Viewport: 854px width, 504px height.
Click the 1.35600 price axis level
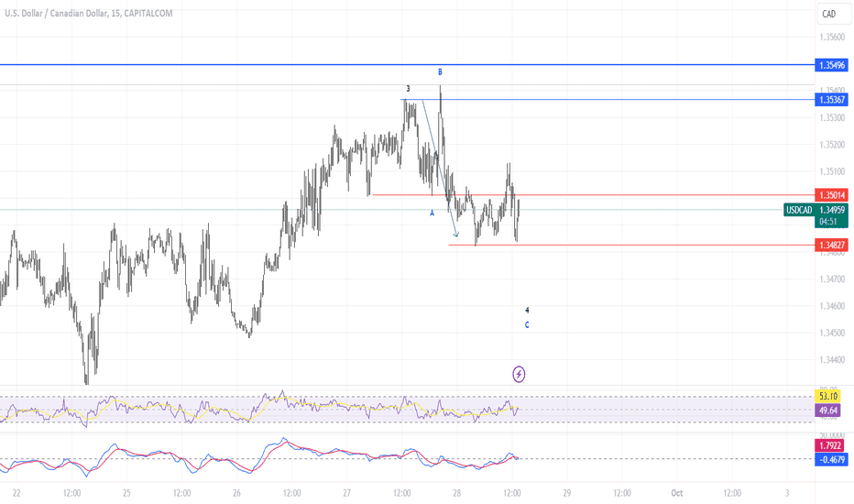pyautogui.click(x=832, y=37)
